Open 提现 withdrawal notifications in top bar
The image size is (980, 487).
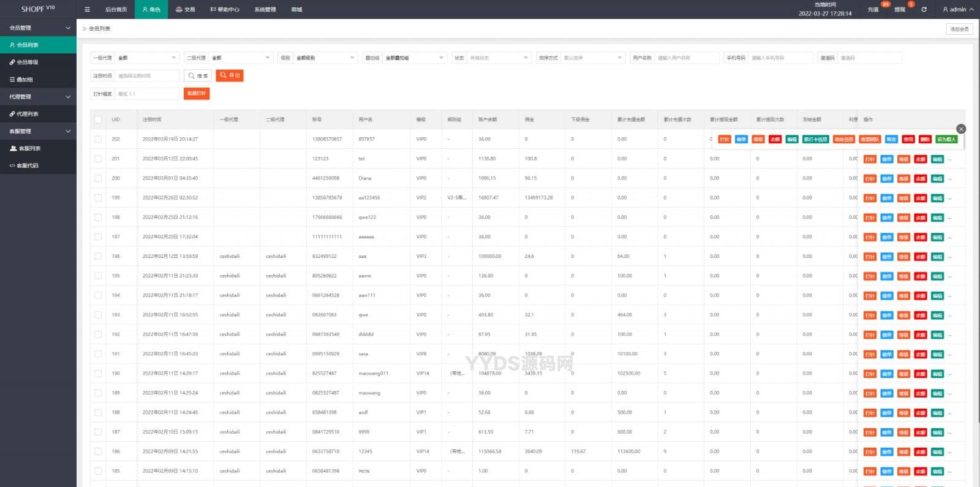(x=899, y=9)
